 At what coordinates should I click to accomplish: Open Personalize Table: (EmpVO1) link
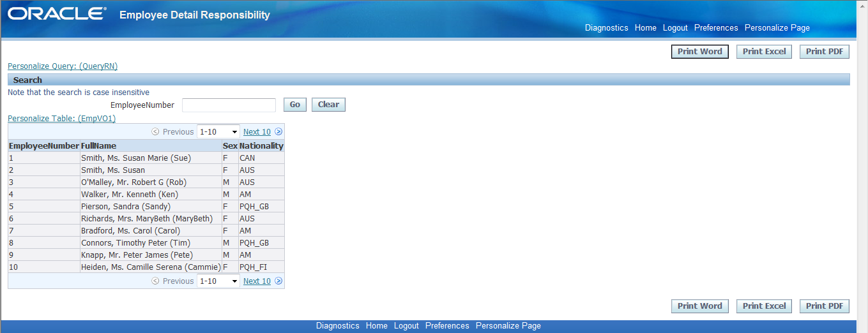[61, 119]
